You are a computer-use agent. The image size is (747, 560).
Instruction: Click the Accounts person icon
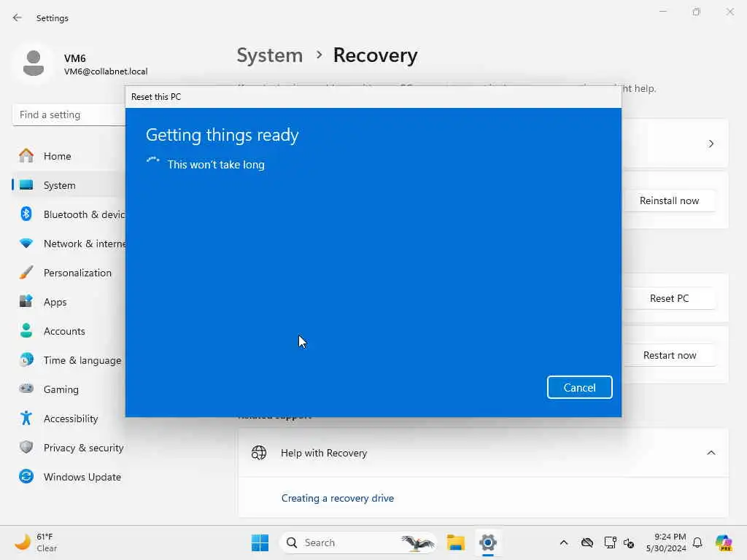click(x=26, y=330)
